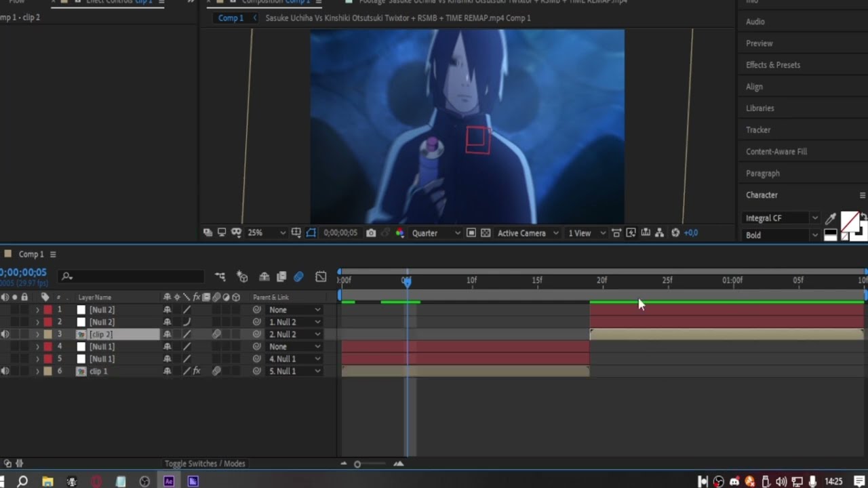Open the parent dropdown showing 5. Null 1
This screenshot has width=868, height=488.
tap(295, 371)
